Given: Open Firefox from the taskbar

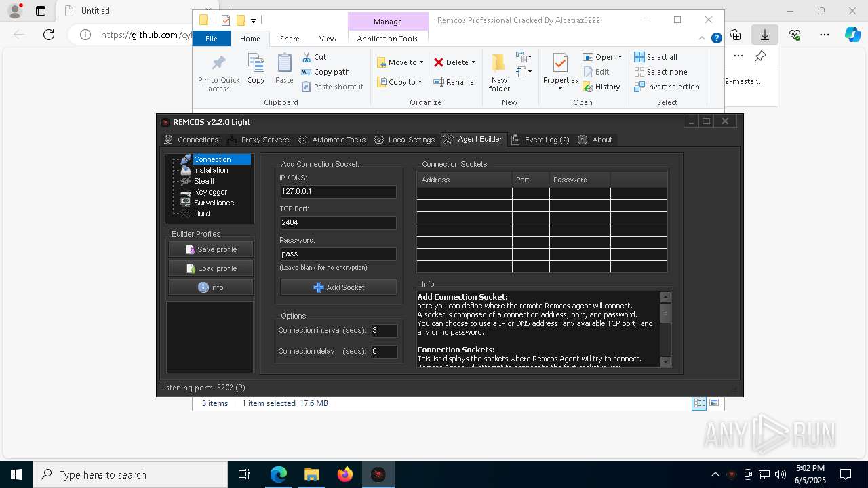Looking at the screenshot, I should click(345, 474).
